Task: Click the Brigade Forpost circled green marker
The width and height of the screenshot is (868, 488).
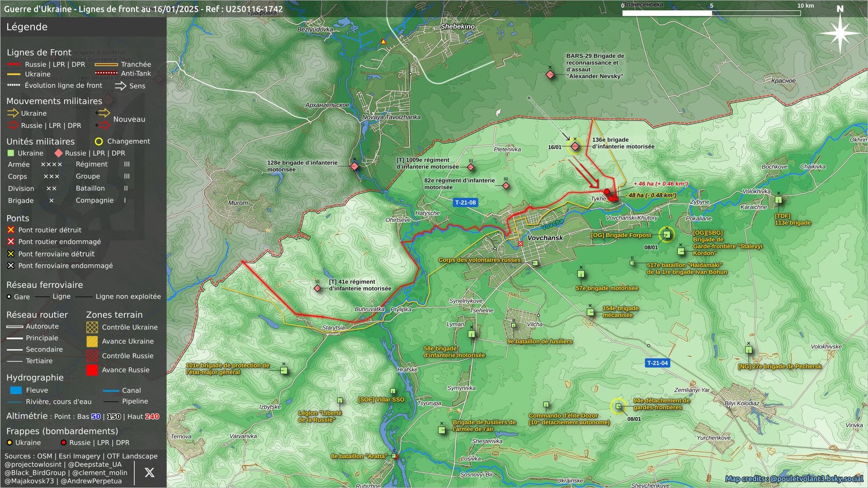Action: [666, 235]
